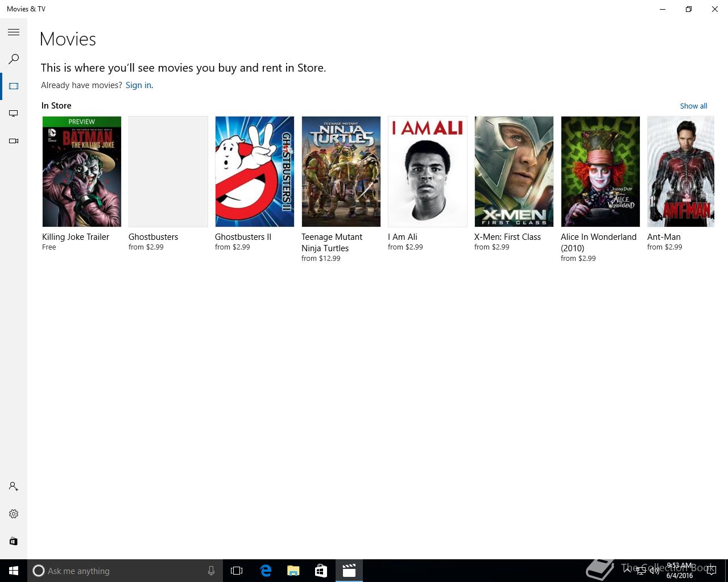Open the Ant-Man poster
The height and width of the screenshot is (582, 728).
[681, 172]
